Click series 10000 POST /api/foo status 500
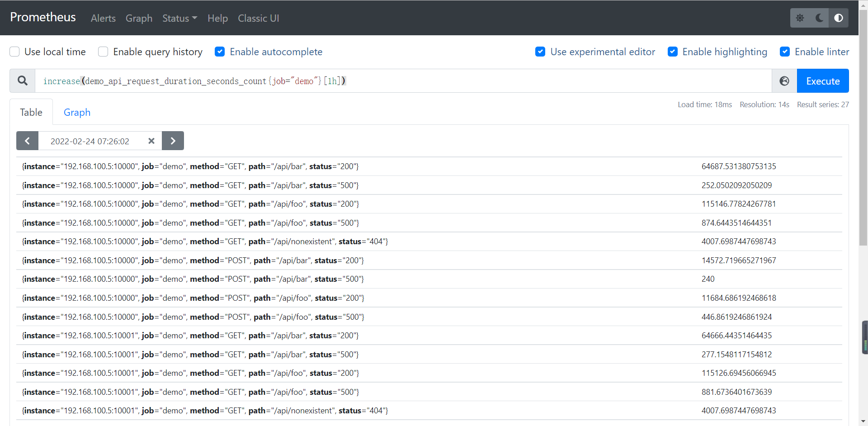 [x=193, y=317]
